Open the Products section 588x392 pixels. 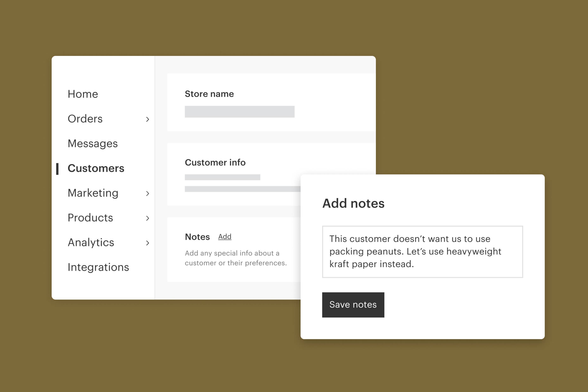(90, 218)
